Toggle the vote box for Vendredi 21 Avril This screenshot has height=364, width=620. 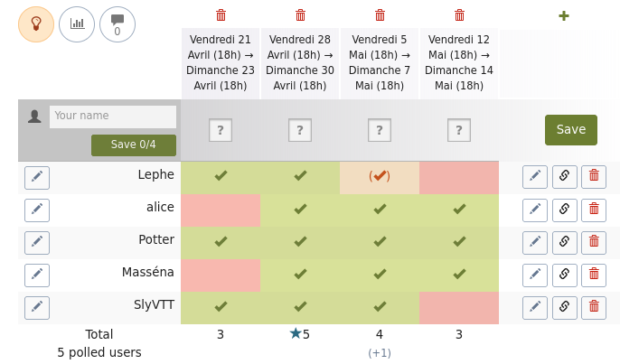coord(221,130)
